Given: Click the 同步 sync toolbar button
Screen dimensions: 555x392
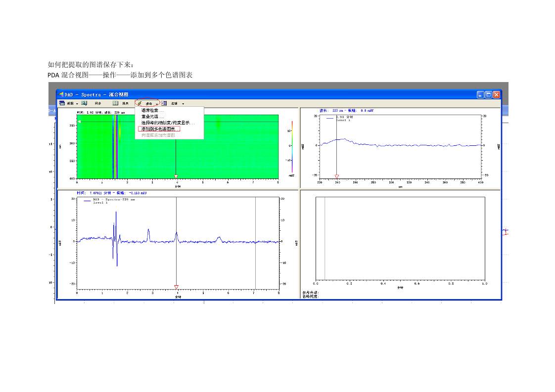Looking at the screenshot, I should coord(98,103).
